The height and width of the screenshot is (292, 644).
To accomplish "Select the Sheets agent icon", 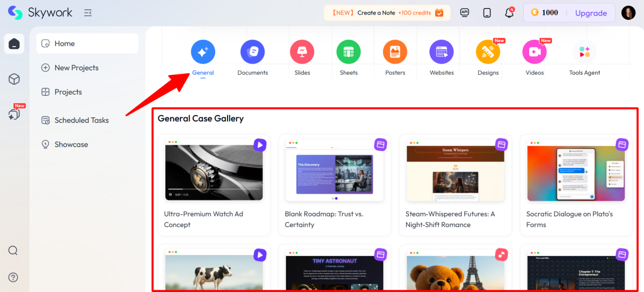I will [x=349, y=52].
